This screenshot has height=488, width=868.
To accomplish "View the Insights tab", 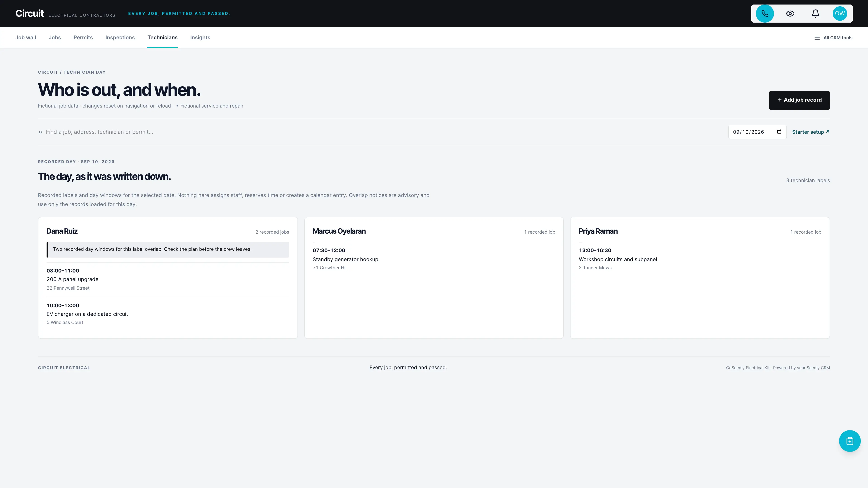I will click(x=200, y=37).
